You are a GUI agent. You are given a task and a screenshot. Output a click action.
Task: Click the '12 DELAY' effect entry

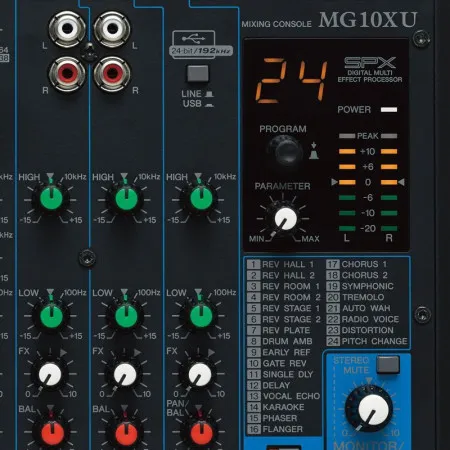tap(269, 385)
